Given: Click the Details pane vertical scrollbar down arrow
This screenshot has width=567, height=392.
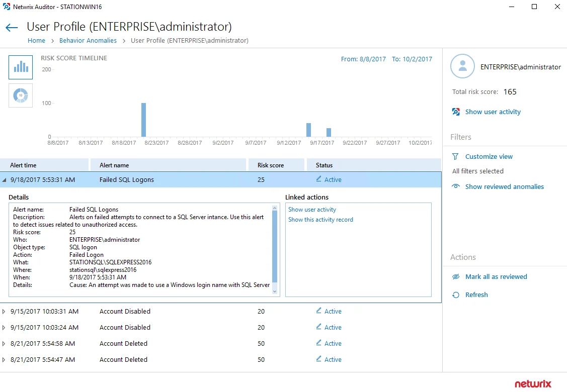Looking at the screenshot, I should [x=275, y=291].
